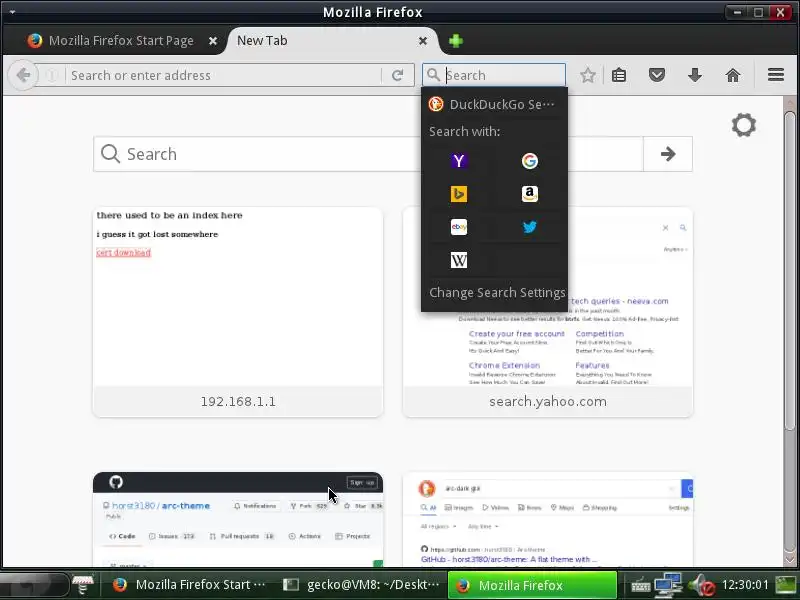Viewport: 800px width, 600px height.
Task: Reload the current page
Action: tap(397, 76)
